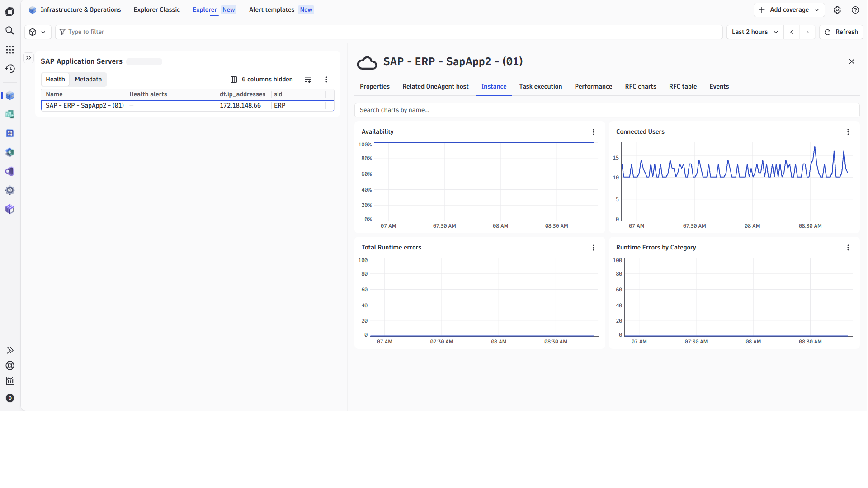Open the teal hexagon app icon in sidebar
The image size is (868, 488).
(10, 152)
